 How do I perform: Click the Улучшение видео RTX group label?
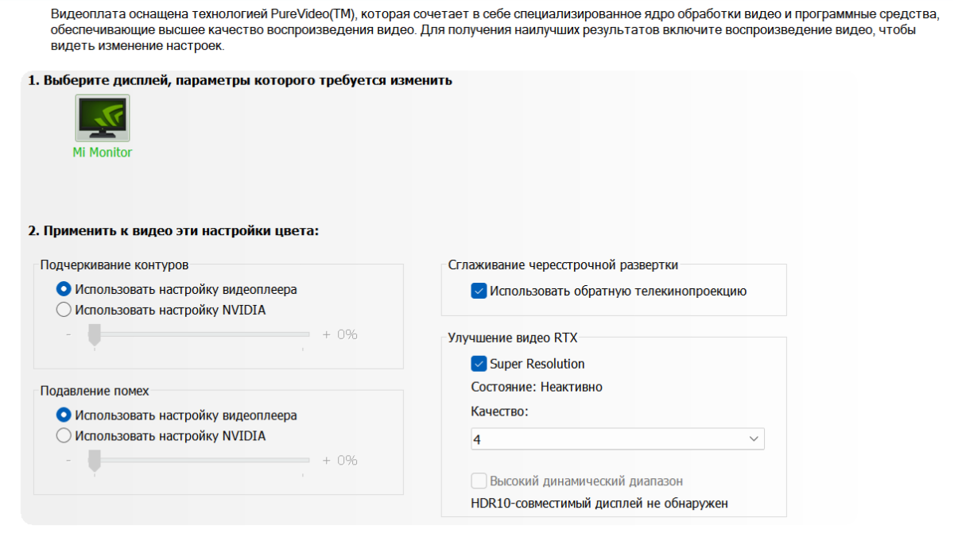pyautogui.click(x=513, y=338)
